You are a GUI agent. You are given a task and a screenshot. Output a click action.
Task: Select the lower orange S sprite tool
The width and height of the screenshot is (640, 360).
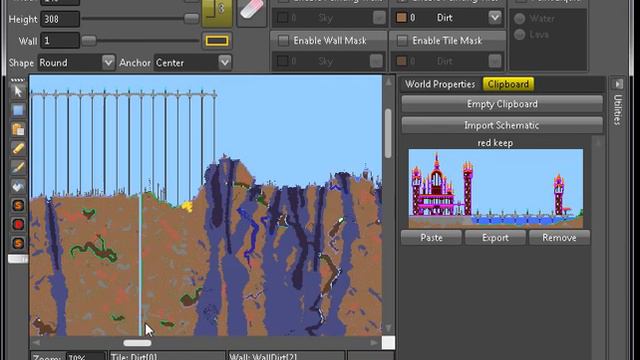(x=18, y=244)
